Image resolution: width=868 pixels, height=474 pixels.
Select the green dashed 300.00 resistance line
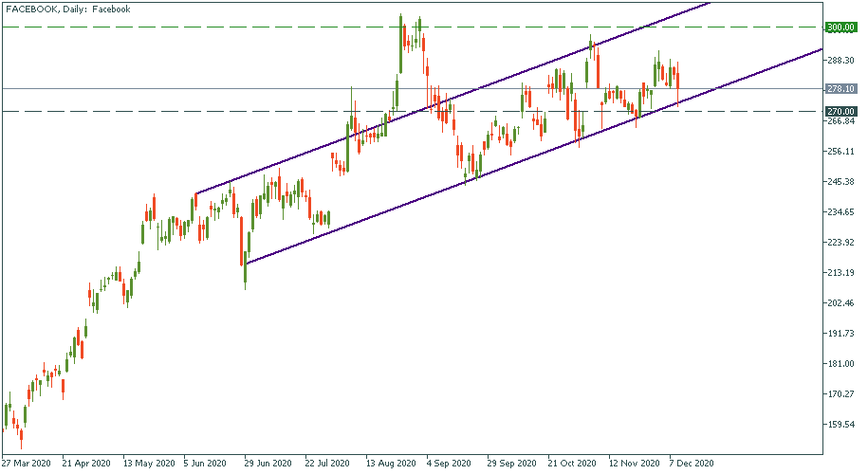tap(190, 27)
